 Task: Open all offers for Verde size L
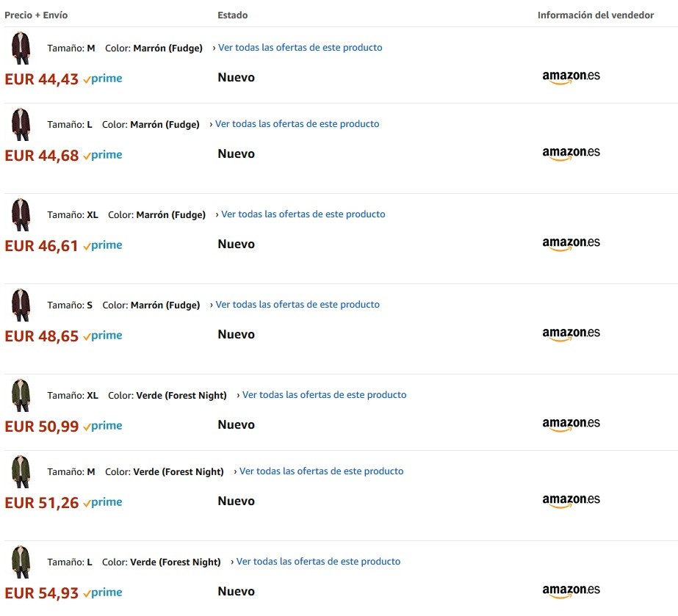coord(318,562)
